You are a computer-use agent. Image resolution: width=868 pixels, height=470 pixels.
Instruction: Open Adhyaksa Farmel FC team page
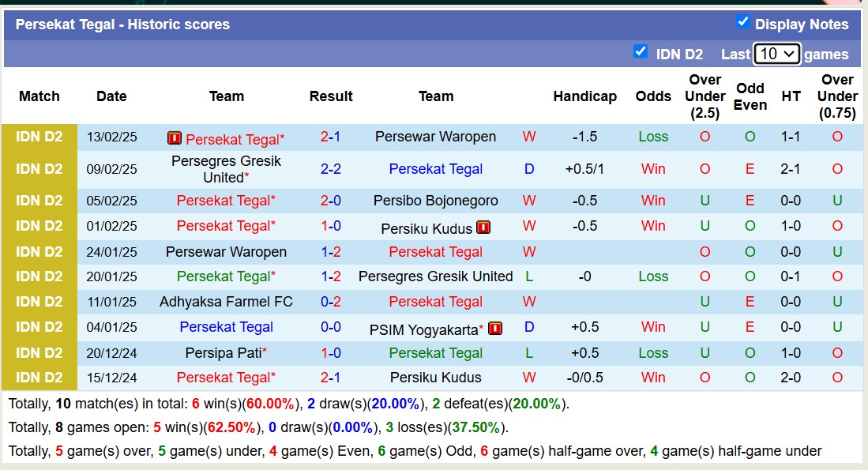click(x=227, y=302)
